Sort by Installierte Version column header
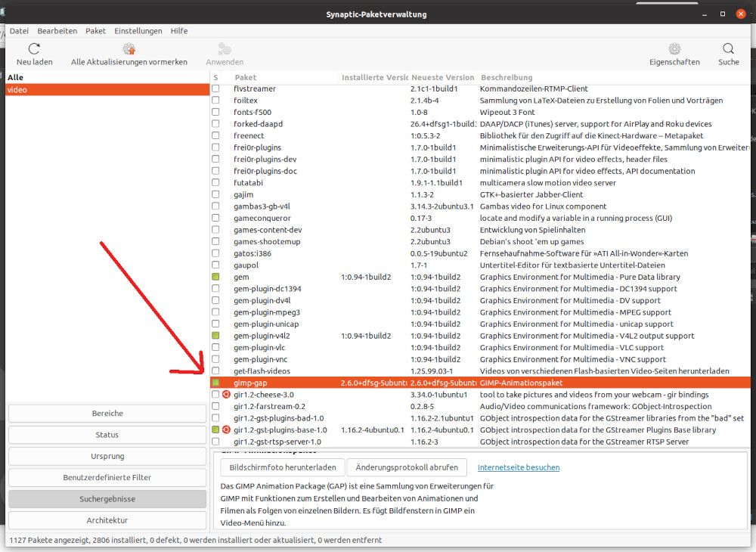 click(373, 77)
